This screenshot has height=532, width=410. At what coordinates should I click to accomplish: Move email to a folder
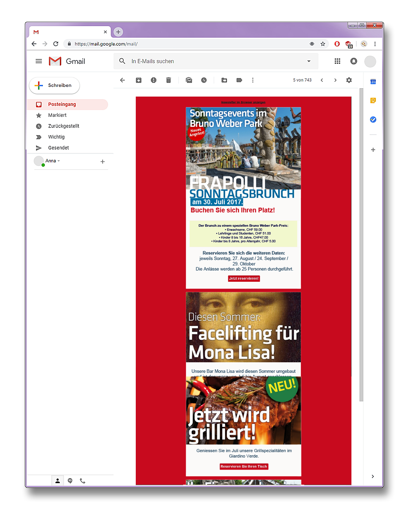coord(224,80)
